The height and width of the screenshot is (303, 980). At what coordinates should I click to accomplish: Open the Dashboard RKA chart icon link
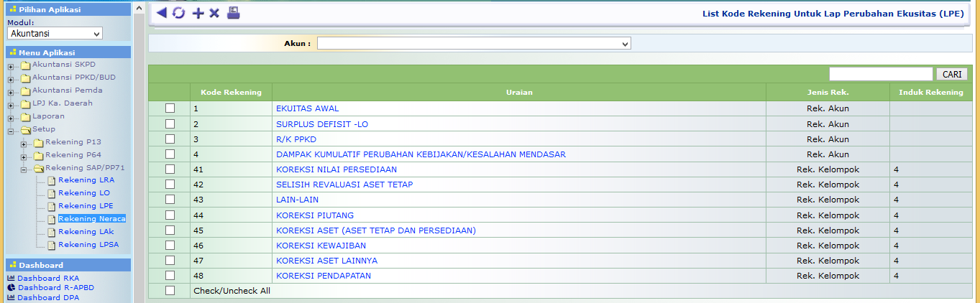point(12,279)
